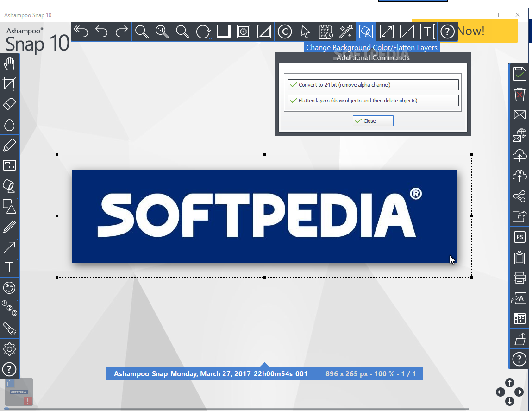Open folder export icon in right sidebar
The width and height of the screenshot is (532, 411).
519,339
